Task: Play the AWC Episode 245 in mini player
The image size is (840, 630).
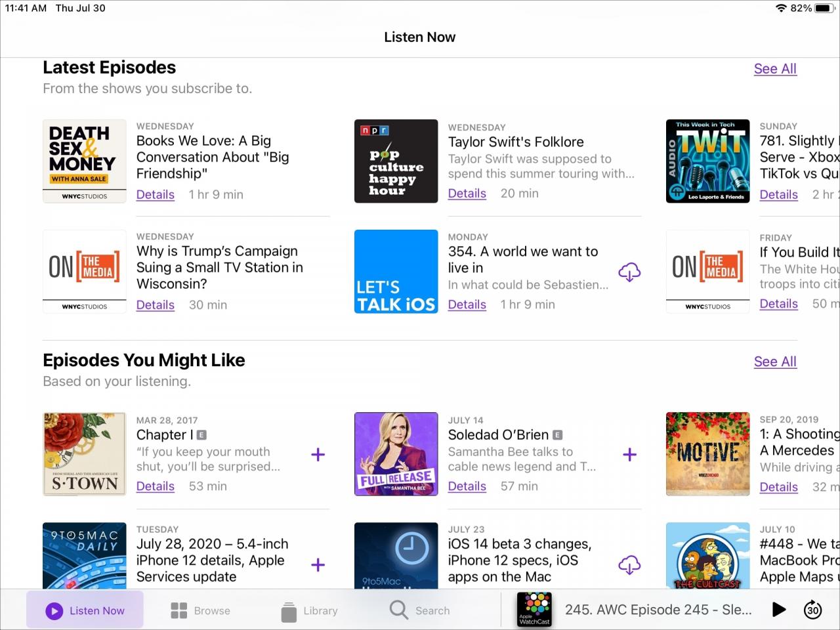Action: pyautogui.click(x=779, y=610)
